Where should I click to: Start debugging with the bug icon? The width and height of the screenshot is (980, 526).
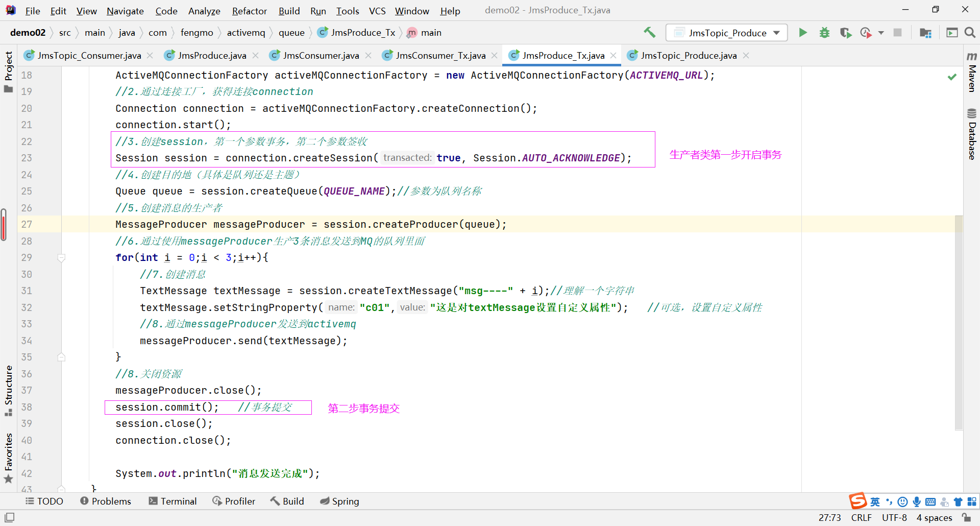point(824,33)
